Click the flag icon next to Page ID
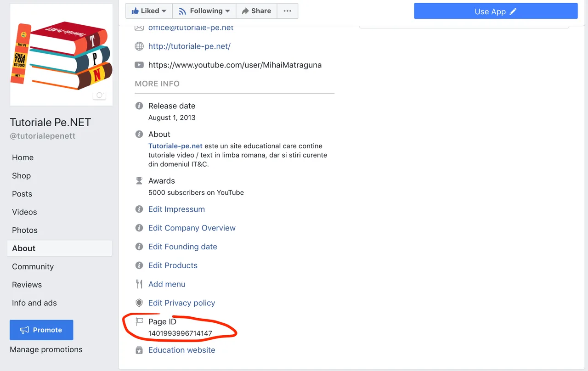588x371 pixels. tap(139, 322)
